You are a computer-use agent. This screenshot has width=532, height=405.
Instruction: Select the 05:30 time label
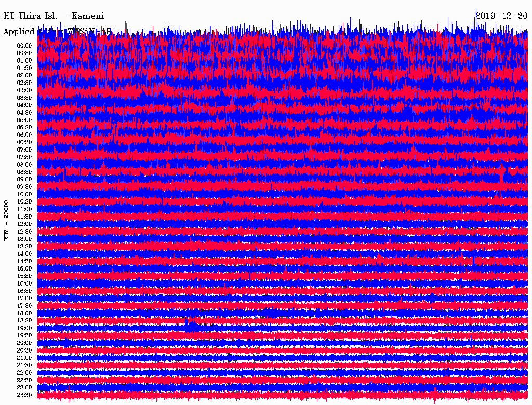click(24, 128)
